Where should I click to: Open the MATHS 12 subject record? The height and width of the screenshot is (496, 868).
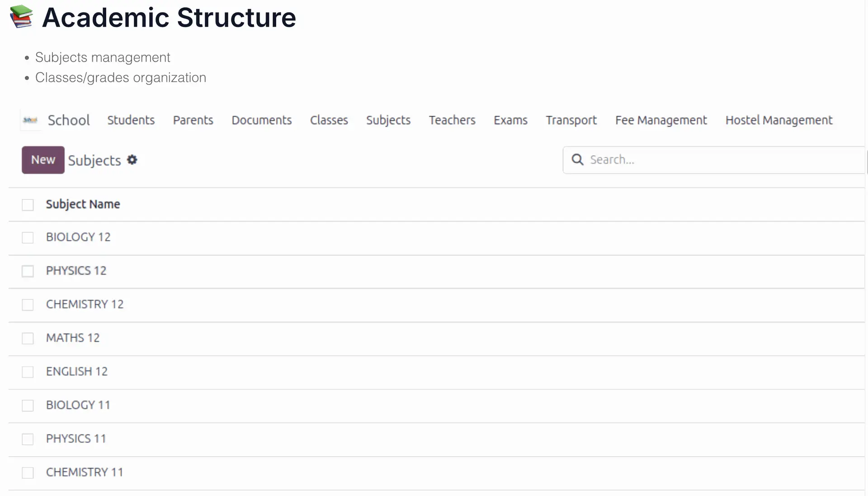(73, 338)
